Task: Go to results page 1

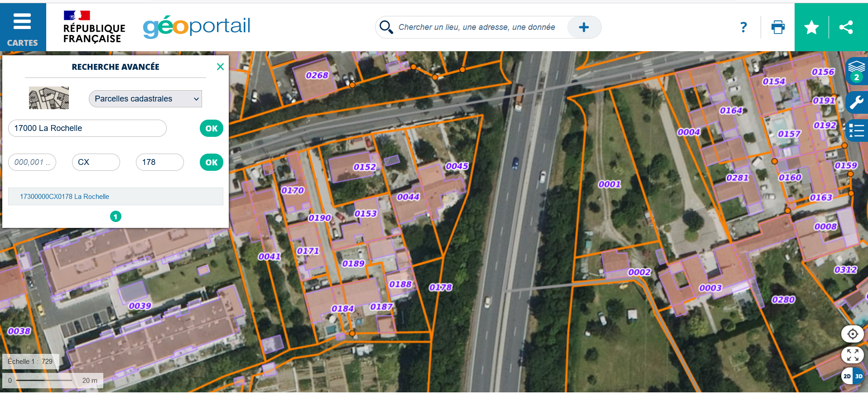Action: 116,217
